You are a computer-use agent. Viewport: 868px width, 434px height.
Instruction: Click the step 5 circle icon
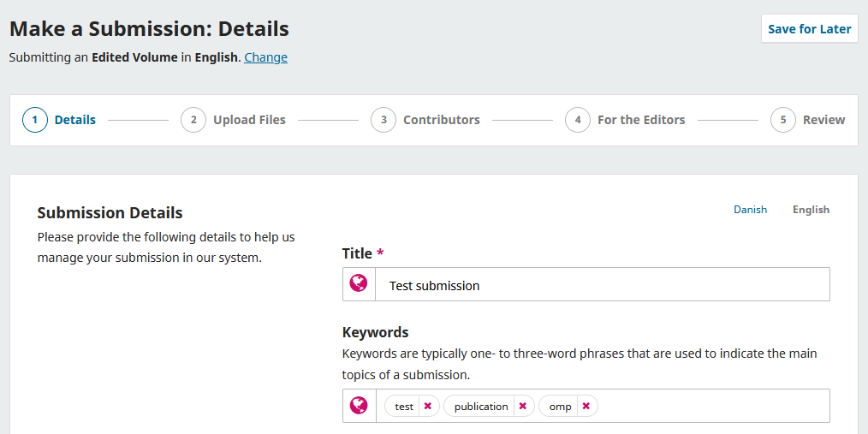point(782,120)
